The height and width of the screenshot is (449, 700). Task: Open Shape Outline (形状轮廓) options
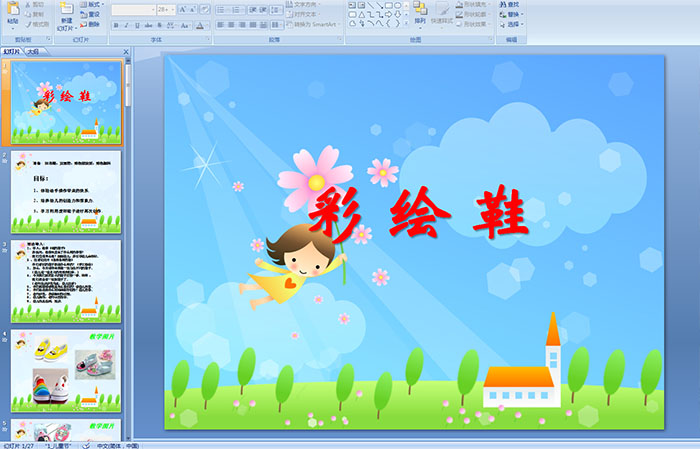(472, 14)
